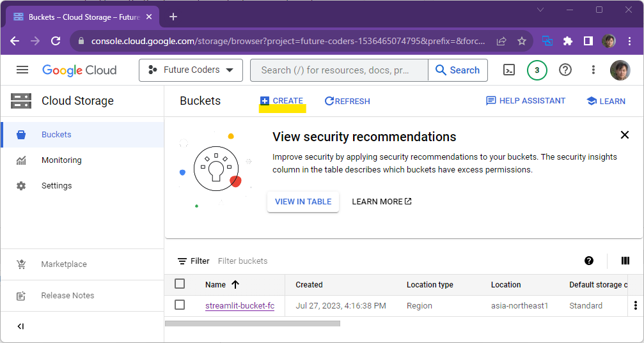Click the Default storage class column header

click(598, 285)
